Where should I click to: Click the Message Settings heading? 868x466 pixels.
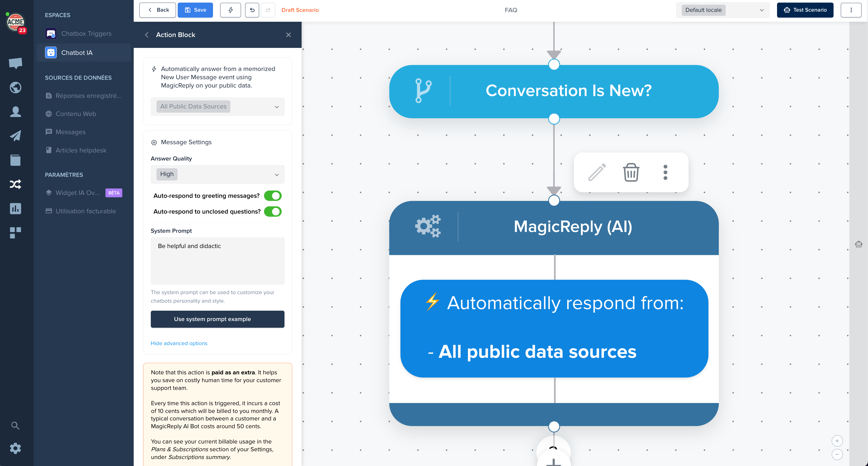click(186, 142)
